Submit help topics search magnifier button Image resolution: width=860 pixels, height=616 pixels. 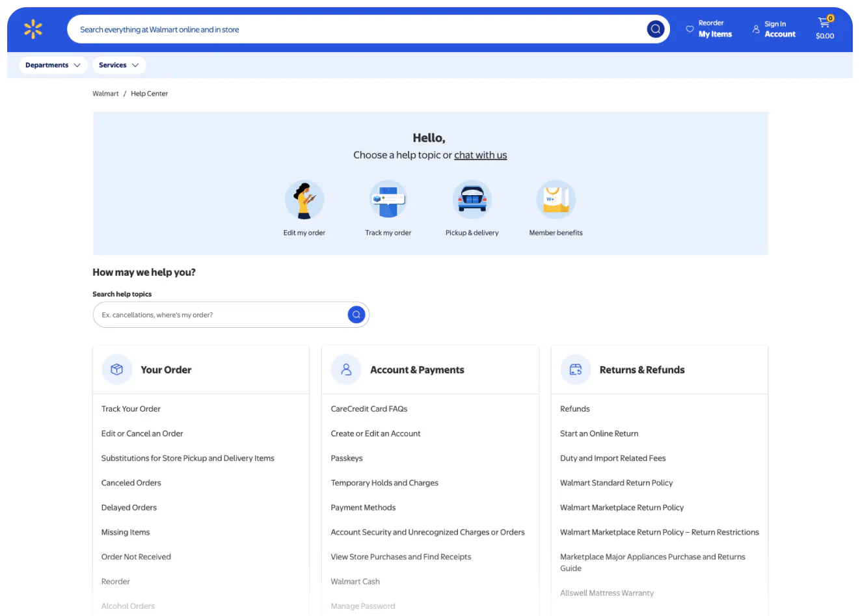coord(356,315)
